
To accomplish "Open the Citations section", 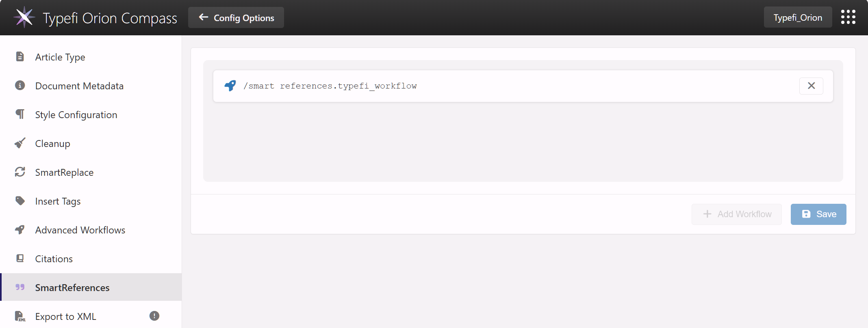I will point(91,259).
